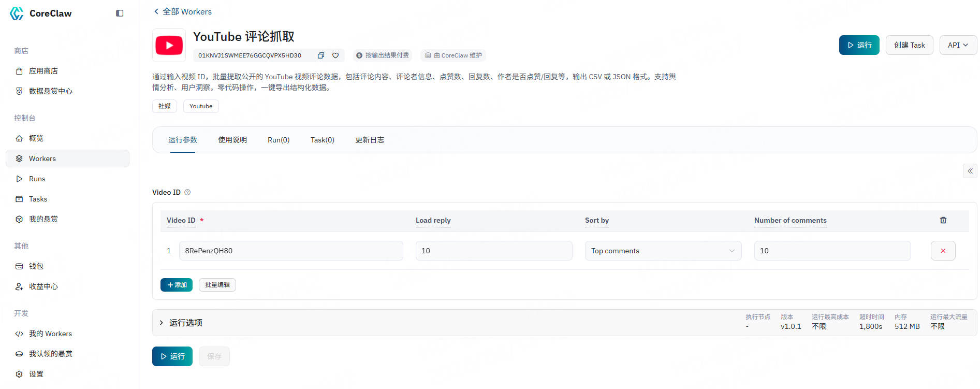Click the 创建 Task button
The image size is (980, 389).
point(909,45)
